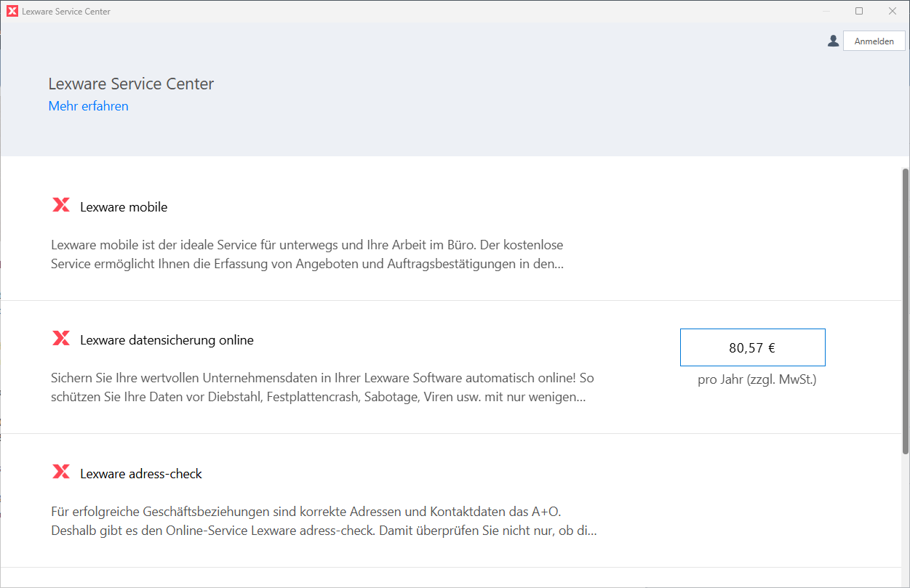910x588 pixels.
Task: Click the Lexware datensicherung online logo icon
Action: coord(61,338)
